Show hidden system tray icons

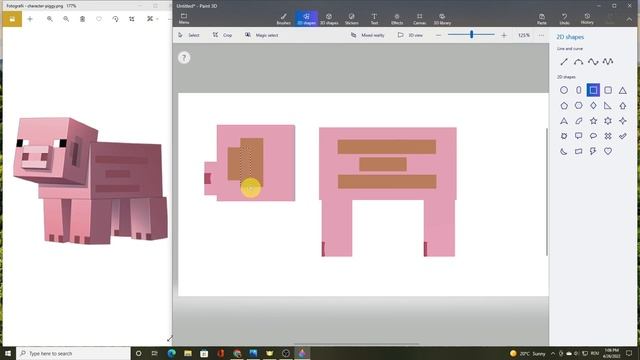(553, 353)
